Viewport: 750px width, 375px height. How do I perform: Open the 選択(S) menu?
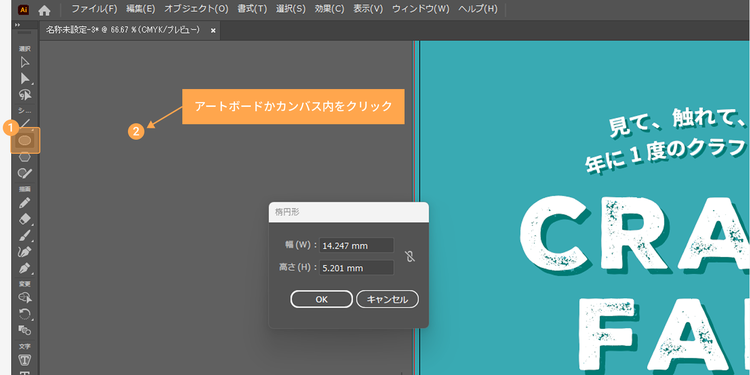coord(291,9)
